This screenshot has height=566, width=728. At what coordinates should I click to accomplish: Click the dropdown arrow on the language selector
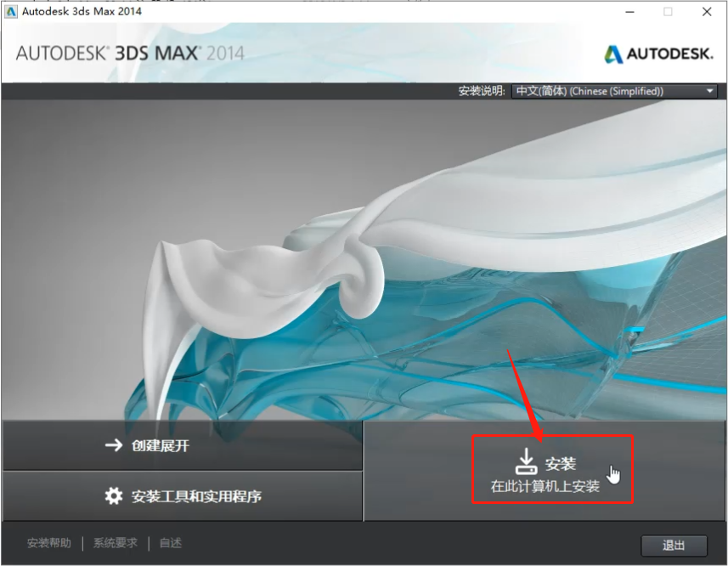[x=710, y=91]
